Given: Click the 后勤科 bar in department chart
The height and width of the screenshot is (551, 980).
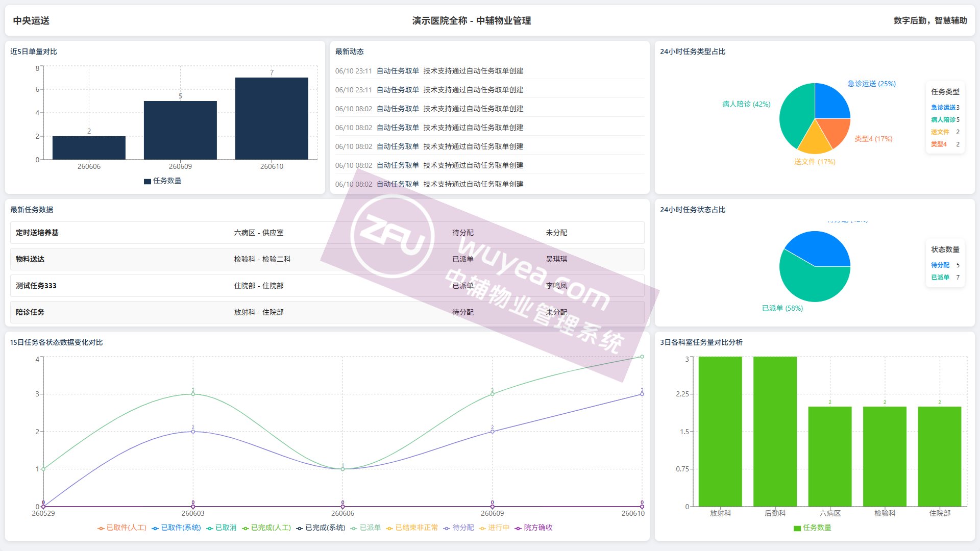Looking at the screenshot, I should (775, 432).
